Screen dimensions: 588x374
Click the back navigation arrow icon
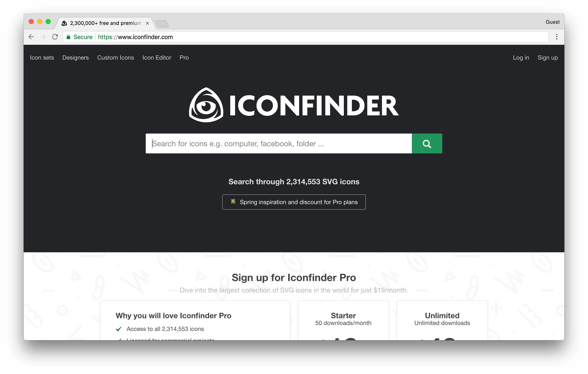31,37
